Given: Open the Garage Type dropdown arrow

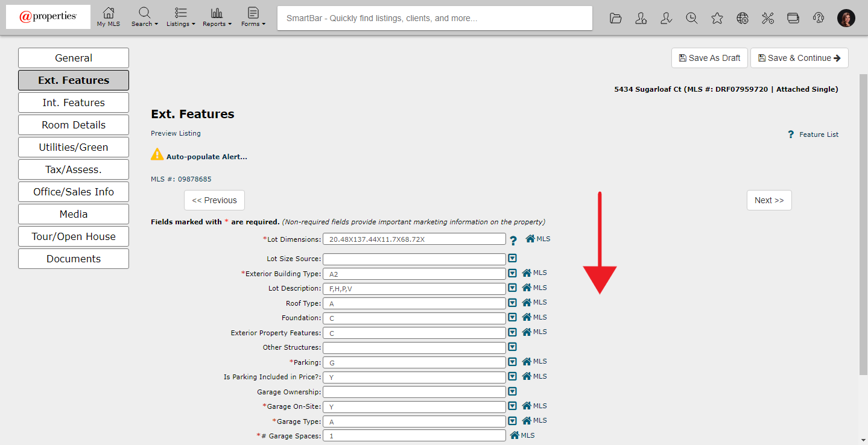Looking at the screenshot, I should coord(512,421).
